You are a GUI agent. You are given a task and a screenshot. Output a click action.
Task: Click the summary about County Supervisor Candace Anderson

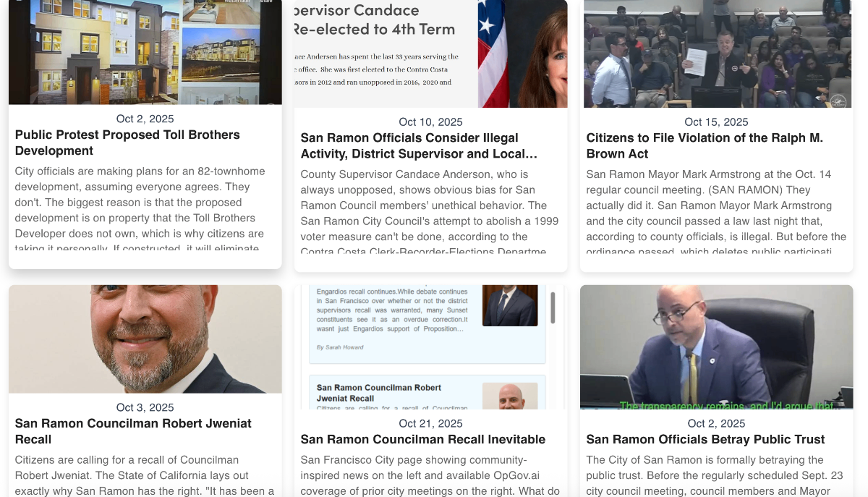(430, 212)
